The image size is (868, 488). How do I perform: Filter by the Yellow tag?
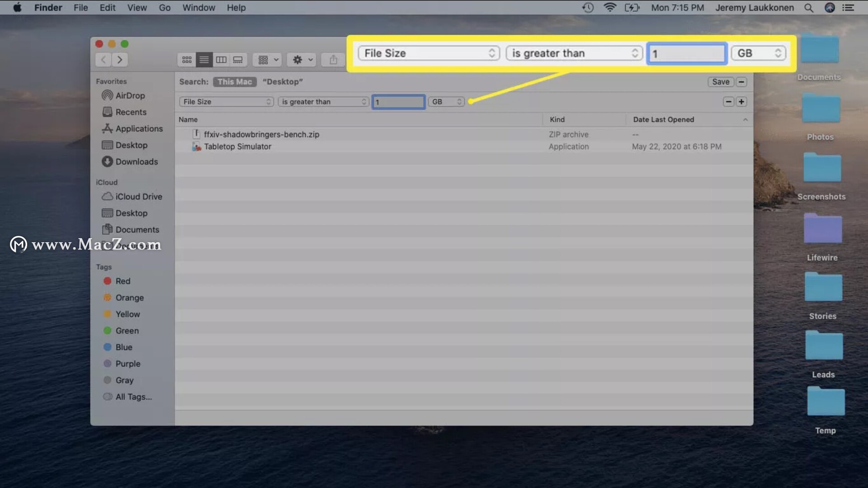pos(122,314)
